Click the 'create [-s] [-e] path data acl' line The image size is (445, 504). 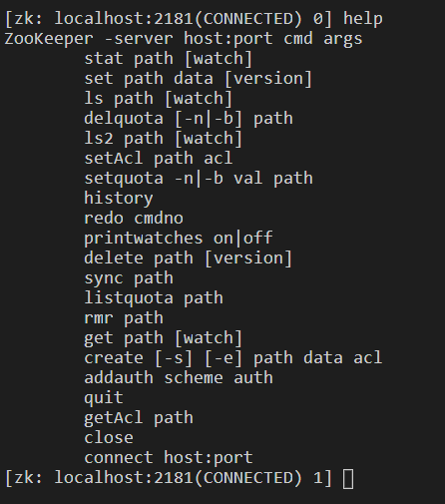click(233, 358)
